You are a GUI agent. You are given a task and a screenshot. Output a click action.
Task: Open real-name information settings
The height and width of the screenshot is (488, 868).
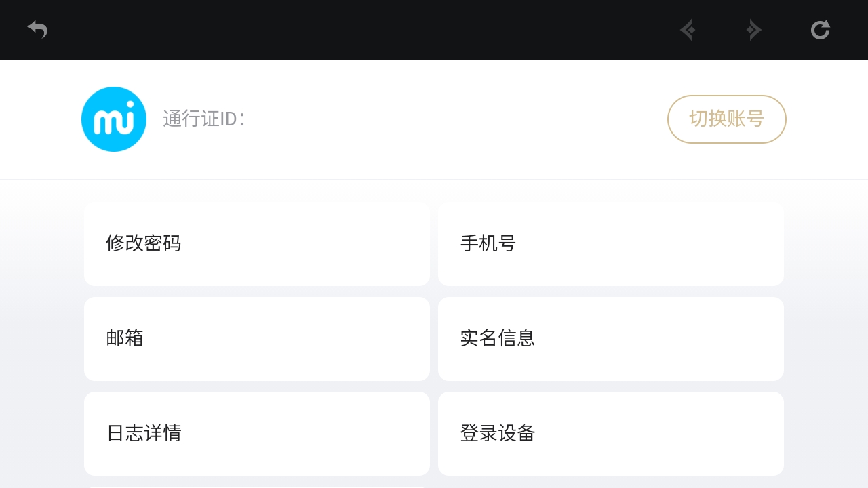[610, 339]
